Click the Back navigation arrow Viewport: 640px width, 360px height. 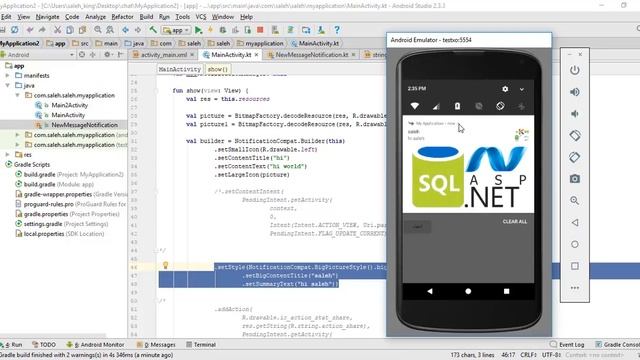click(x=125, y=30)
